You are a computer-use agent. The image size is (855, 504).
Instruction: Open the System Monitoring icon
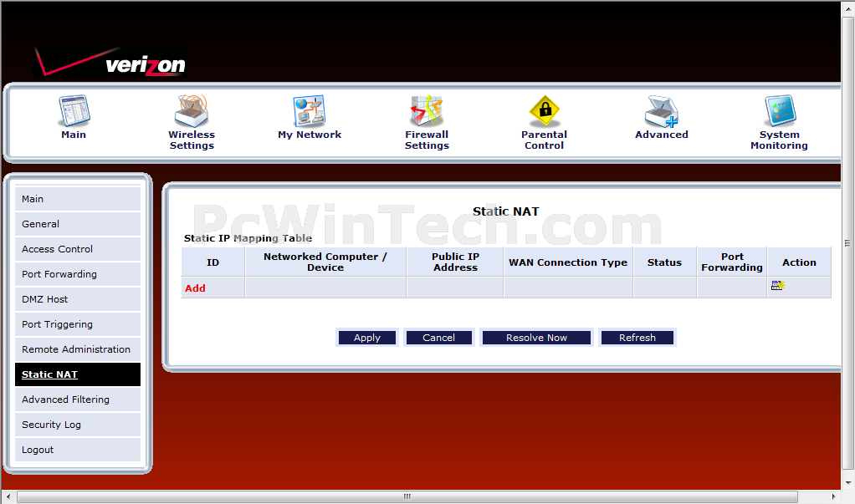pyautogui.click(x=780, y=110)
